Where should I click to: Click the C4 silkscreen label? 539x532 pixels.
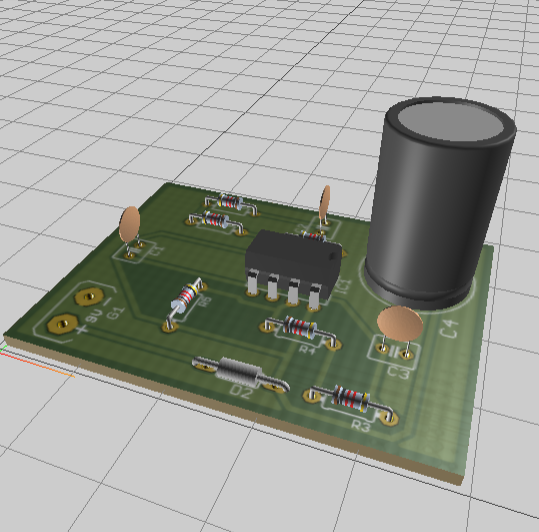(x=450, y=329)
